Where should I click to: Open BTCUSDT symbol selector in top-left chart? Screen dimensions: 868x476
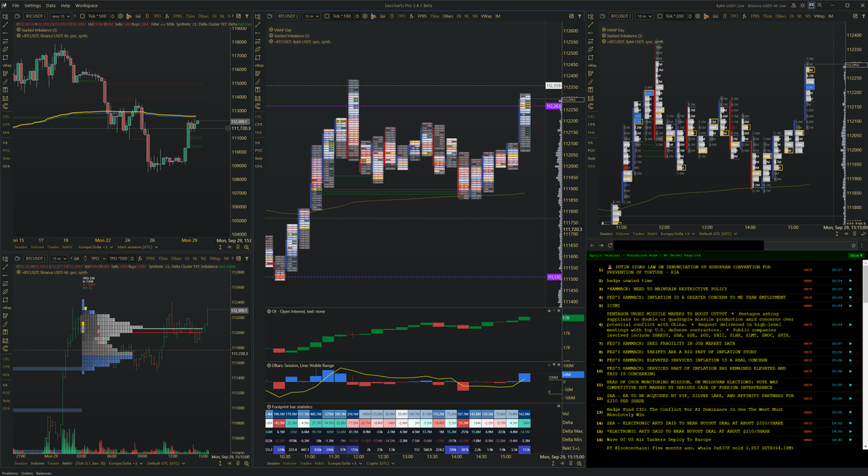coord(35,16)
